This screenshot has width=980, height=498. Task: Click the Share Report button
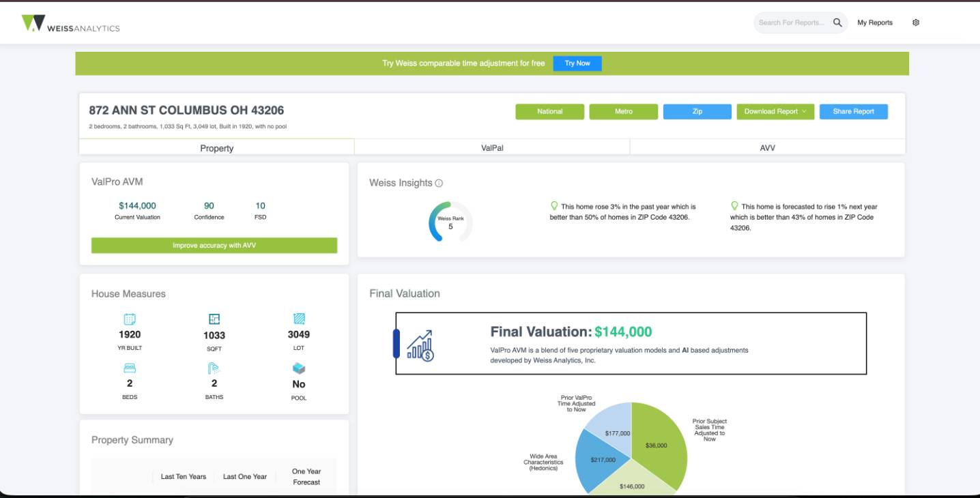(854, 112)
